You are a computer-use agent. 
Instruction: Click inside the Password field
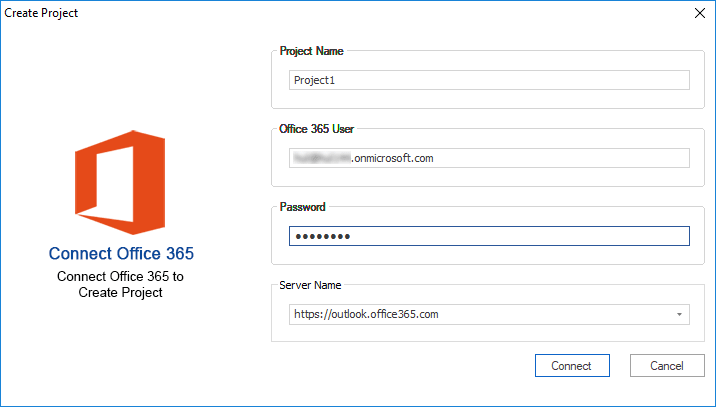(x=489, y=236)
